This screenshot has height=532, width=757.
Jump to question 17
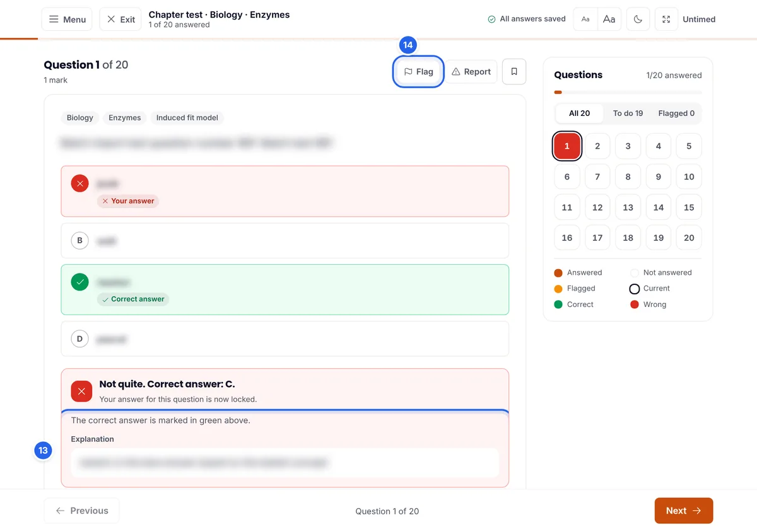tap(597, 238)
